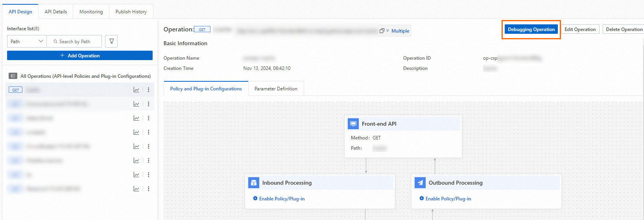Click the creation time Nov 13, 2024, 06:42:10
The width and height of the screenshot is (644, 220).
click(x=267, y=68)
